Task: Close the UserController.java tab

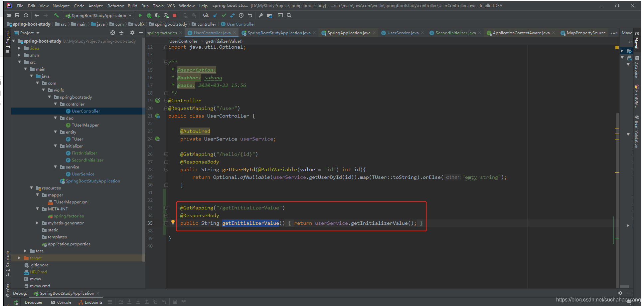Action: click(x=235, y=33)
